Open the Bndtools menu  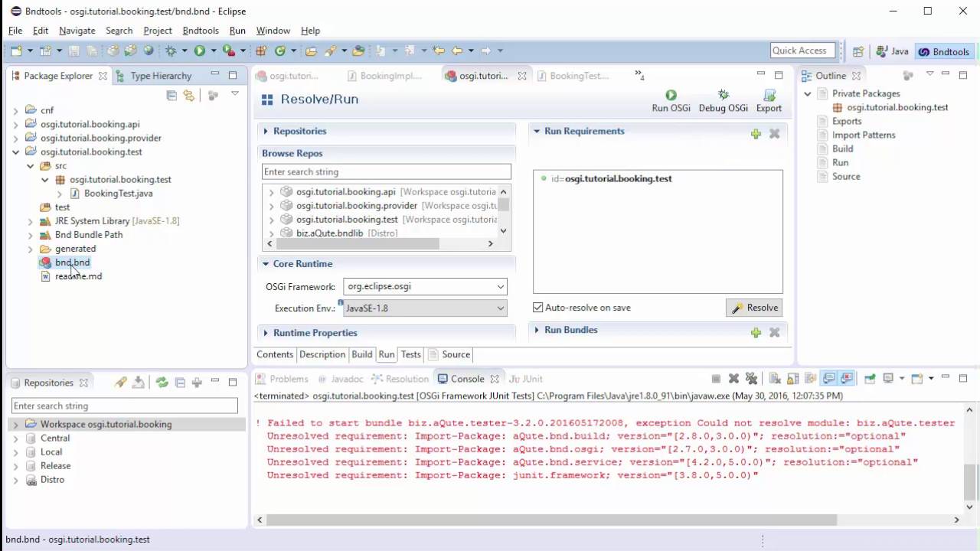coord(201,31)
